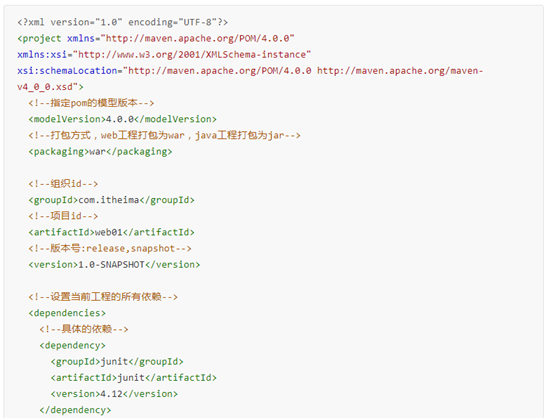
Task: Click the junit artifactId line
Action: pos(133,378)
